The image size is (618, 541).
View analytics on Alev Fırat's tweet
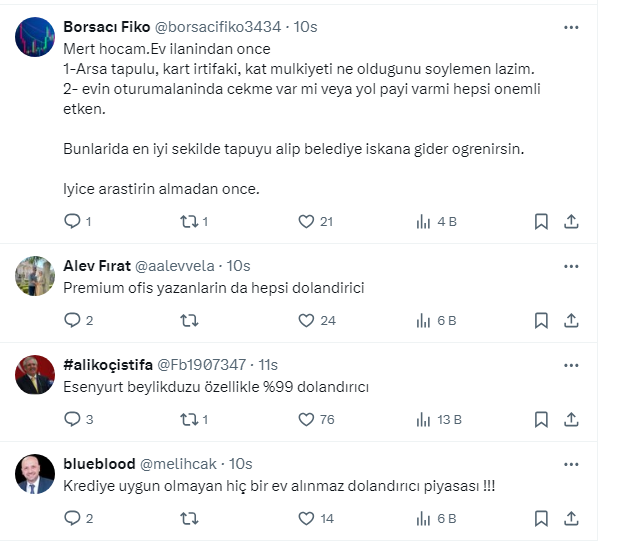tap(423, 320)
